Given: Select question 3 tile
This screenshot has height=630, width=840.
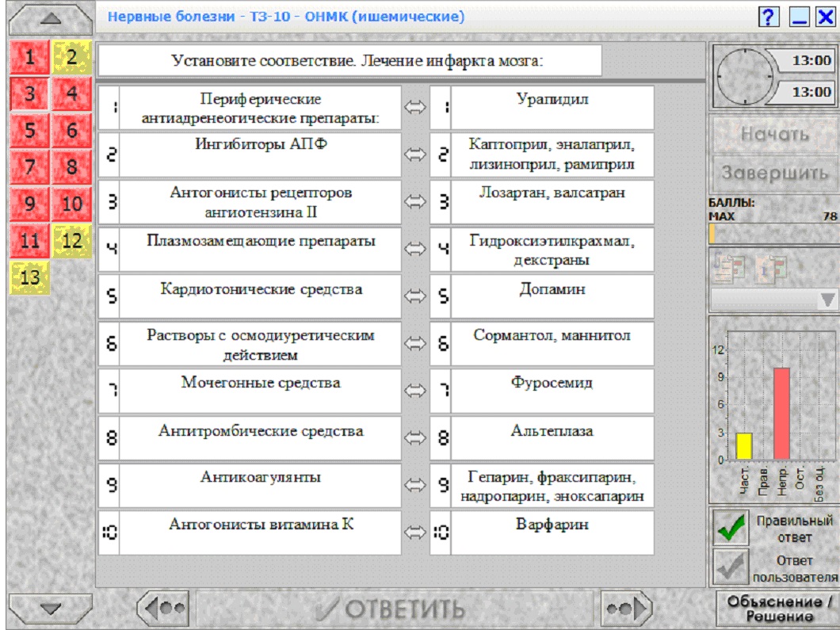Looking at the screenshot, I should click(x=29, y=94).
